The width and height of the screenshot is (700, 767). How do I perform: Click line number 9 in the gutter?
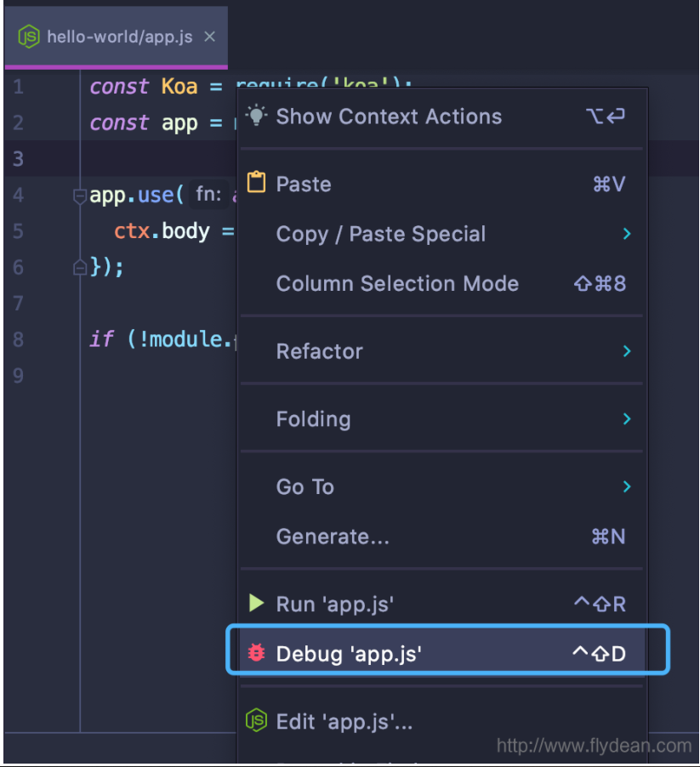(18, 375)
